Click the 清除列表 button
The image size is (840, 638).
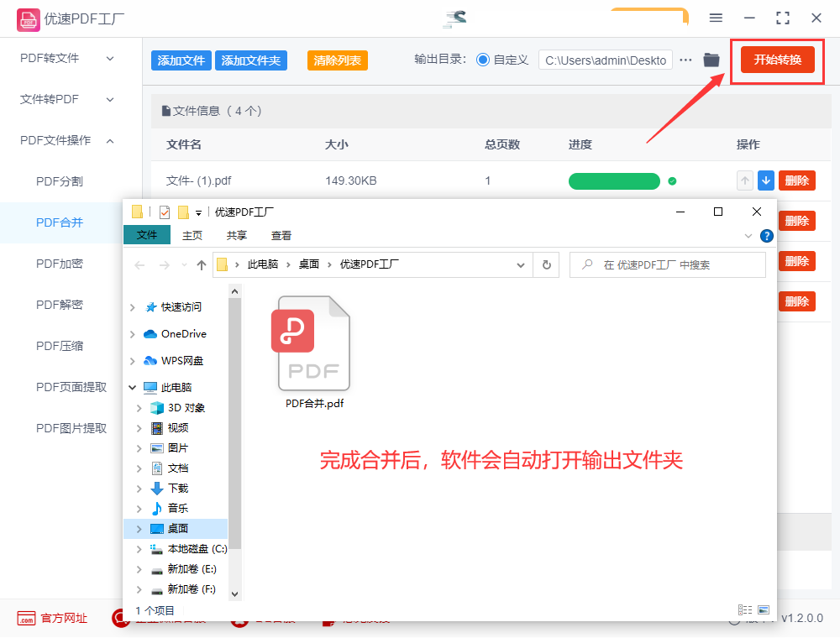click(338, 60)
